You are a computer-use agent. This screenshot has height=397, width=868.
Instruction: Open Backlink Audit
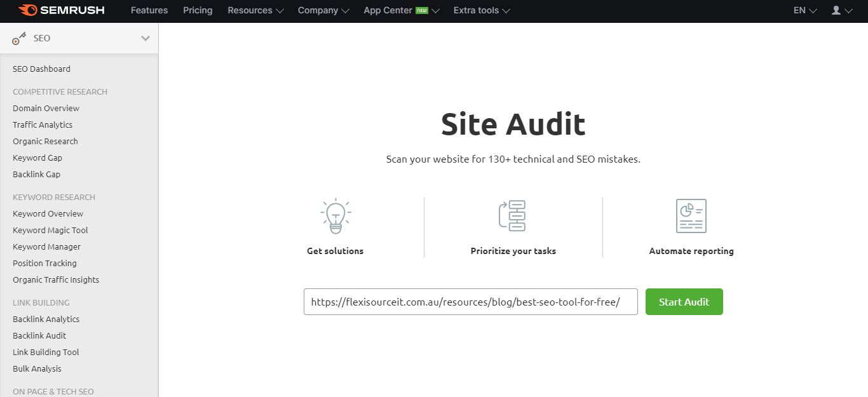(x=39, y=335)
